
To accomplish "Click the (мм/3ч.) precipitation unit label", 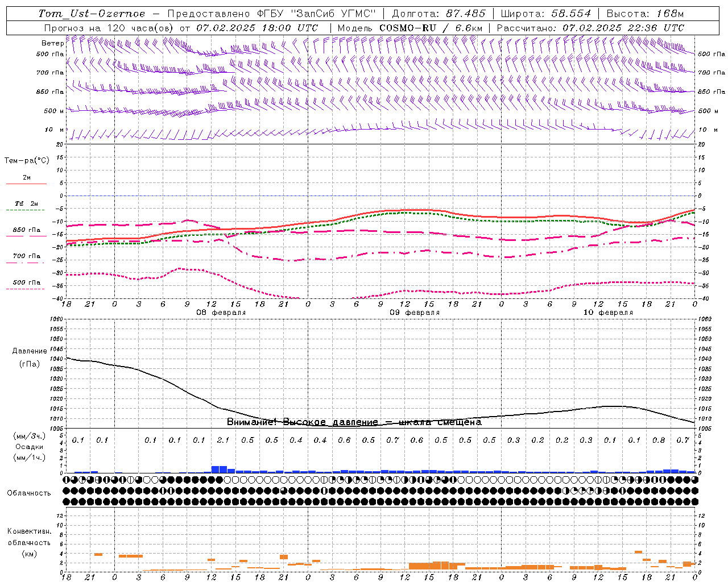I will click(x=29, y=436).
